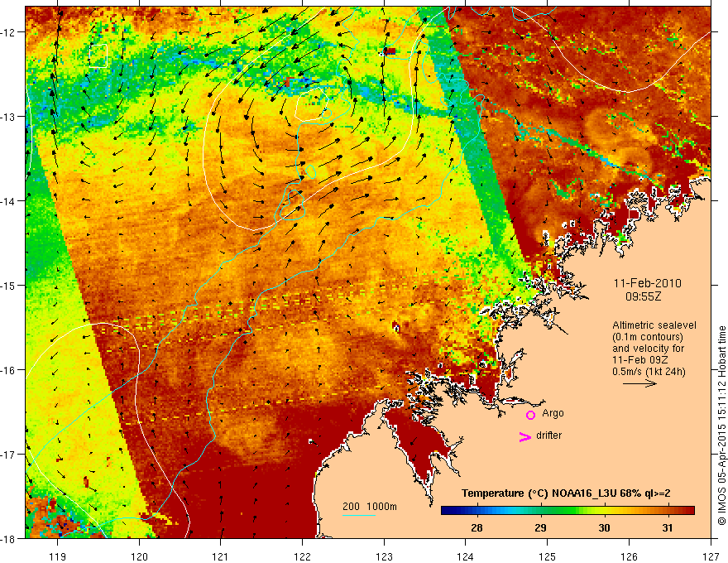This screenshot has width=728, height=563.
Task: Click the colorbar value 28
Action: (x=477, y=528)
